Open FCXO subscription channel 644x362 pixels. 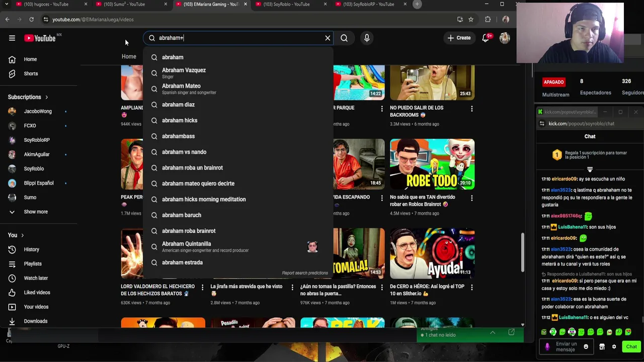click(x=30, y=126)
